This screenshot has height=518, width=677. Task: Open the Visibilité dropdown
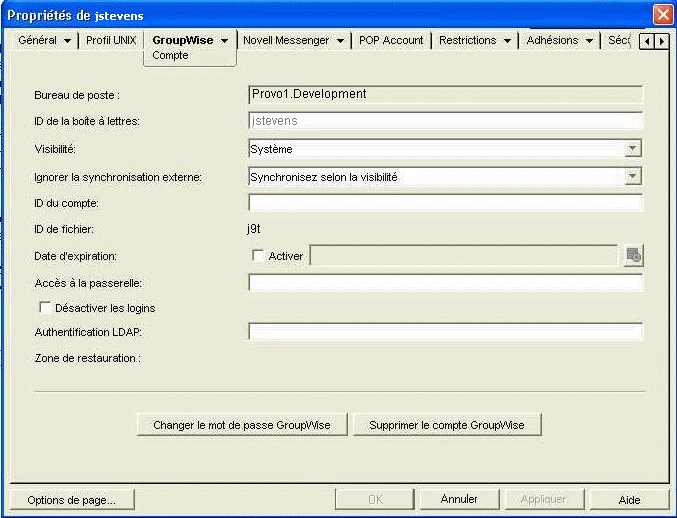click(x=633, y=148)
